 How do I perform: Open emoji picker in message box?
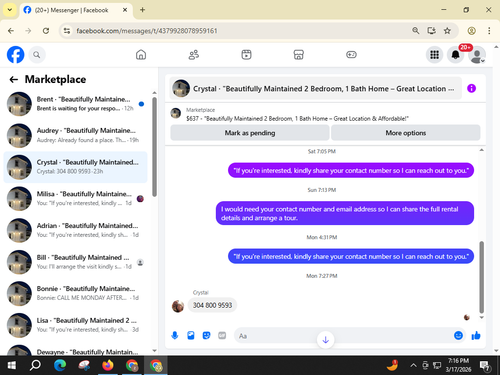(459, 335)
